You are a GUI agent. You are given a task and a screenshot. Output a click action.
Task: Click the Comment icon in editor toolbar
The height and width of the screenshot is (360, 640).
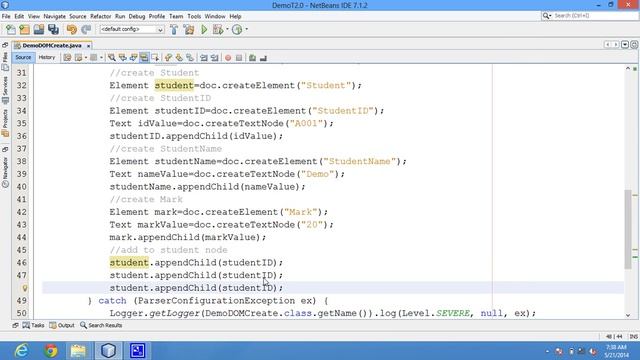[x=253, y=58]
